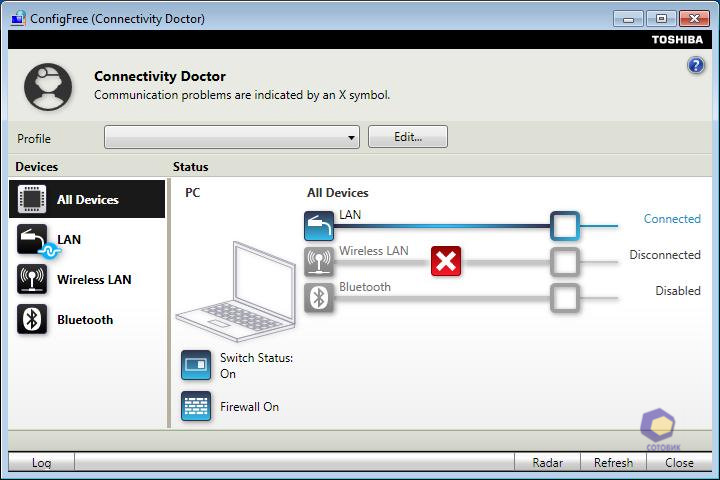Click the Wireless LAN antenna icon in sidebar
720x480 pixels.
pyautogui.click(x=32, y=279)
